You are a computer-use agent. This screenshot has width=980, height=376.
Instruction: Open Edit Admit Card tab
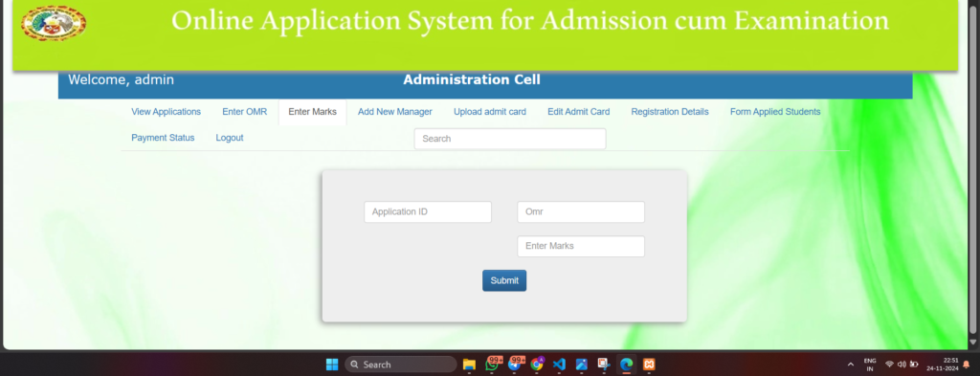tap(579, 112)
